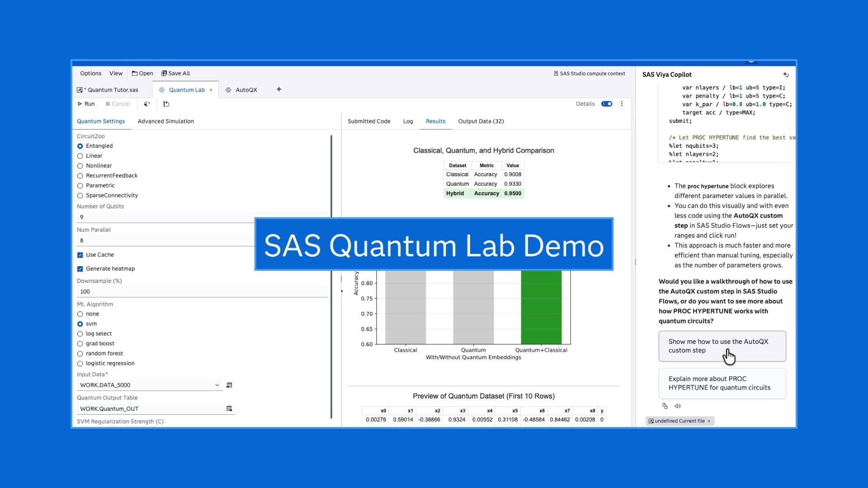Open the more options kebab menu beside Details

622,104
